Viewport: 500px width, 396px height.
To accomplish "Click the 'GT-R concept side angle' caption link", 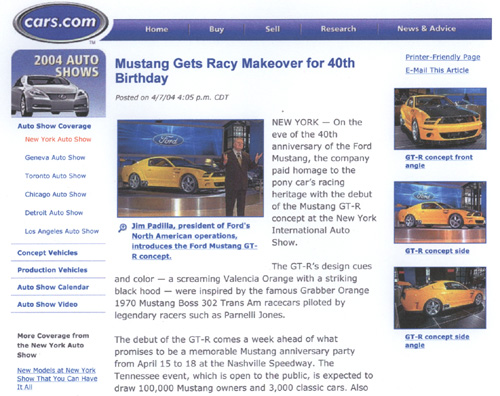I will (437, 341).
